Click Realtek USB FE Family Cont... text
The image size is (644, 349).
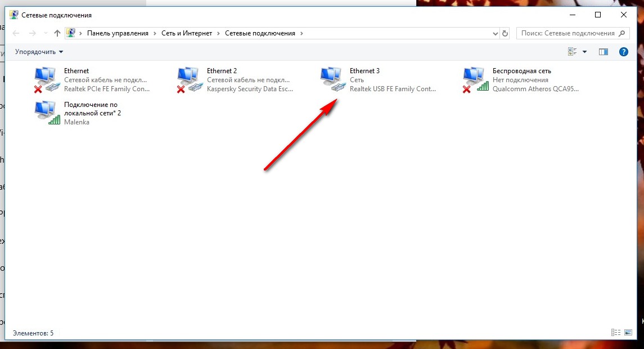coord(393,89)
